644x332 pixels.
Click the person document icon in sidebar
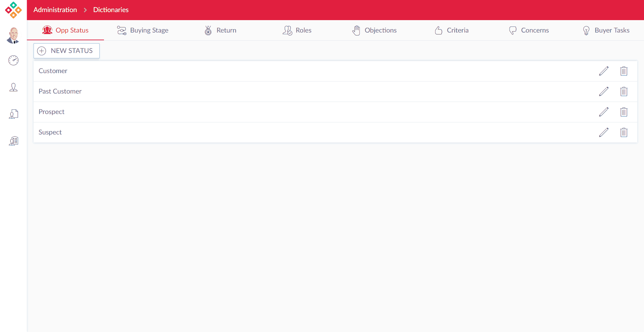13,114
